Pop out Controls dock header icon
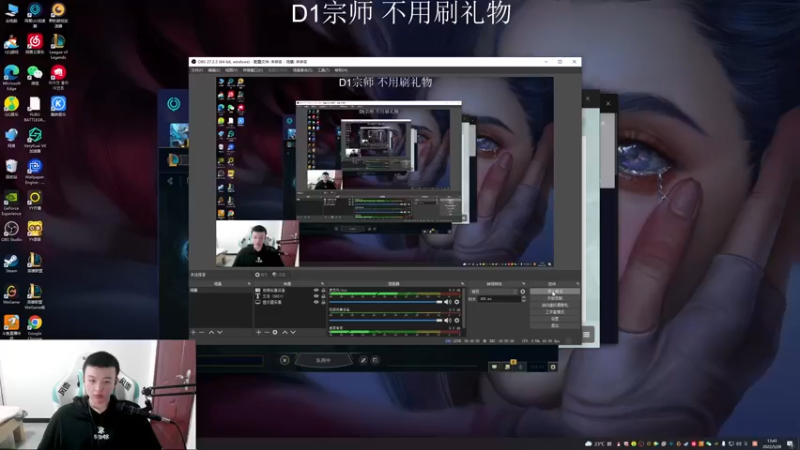Viewport: 800px width, 450px height. tap(578, 284)
